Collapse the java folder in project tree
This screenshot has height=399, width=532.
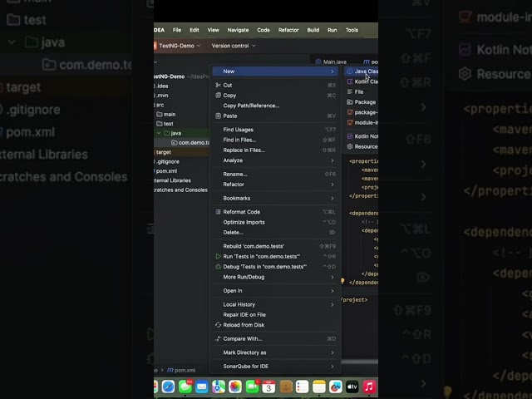pyautogui.click(x=159, y=133)
